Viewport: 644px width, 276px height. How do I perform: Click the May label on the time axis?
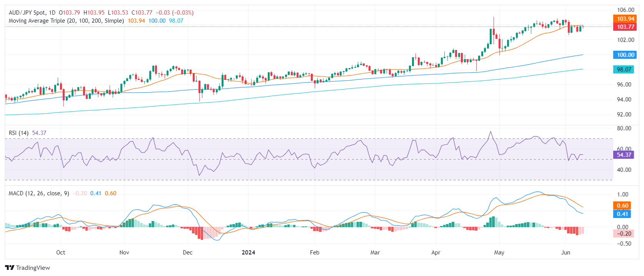coord(499,253)
